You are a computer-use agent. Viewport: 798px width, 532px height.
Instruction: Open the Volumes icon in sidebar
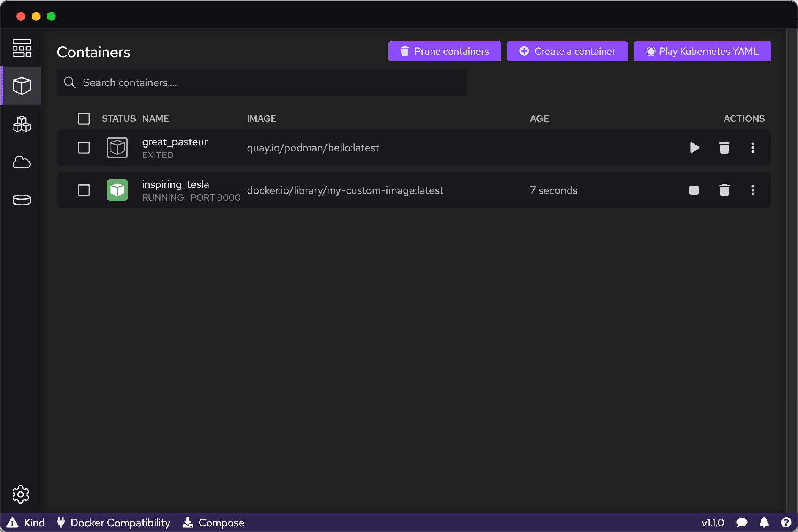pyautogui.click(x=22, y=200)
